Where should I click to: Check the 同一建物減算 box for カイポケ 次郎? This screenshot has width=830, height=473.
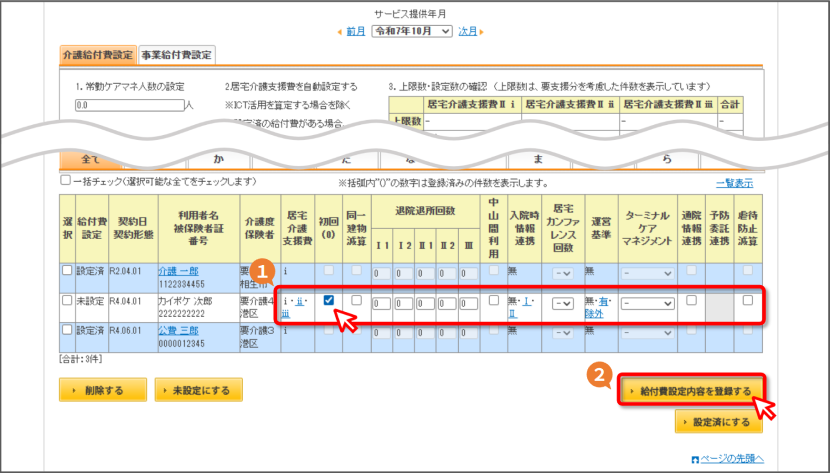(x=356, y=300)
